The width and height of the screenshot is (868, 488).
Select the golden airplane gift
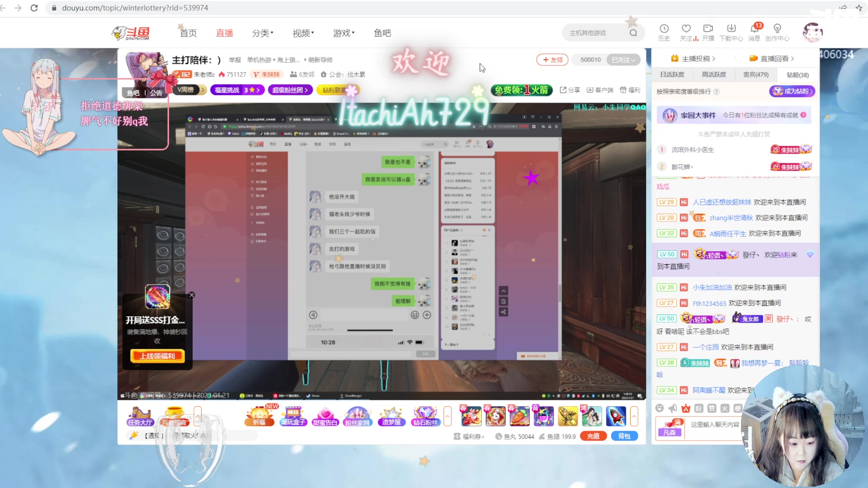click(x=568, y=416)
